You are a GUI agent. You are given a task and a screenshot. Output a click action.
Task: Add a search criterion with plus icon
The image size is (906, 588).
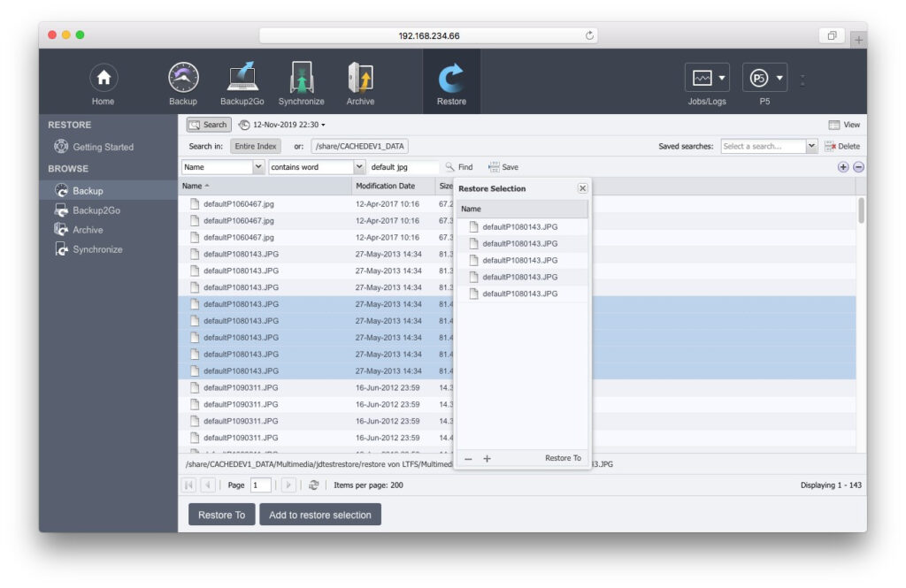[x=842, y=167]
